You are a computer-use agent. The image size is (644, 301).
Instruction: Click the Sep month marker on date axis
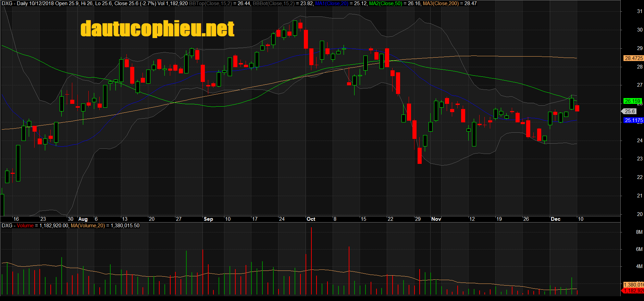pos(208,219)
